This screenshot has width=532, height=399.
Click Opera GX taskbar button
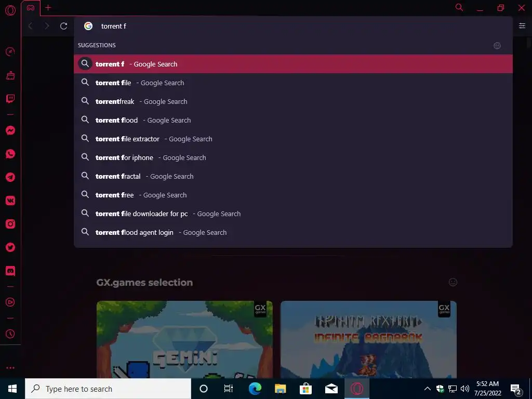coord(356,389)
